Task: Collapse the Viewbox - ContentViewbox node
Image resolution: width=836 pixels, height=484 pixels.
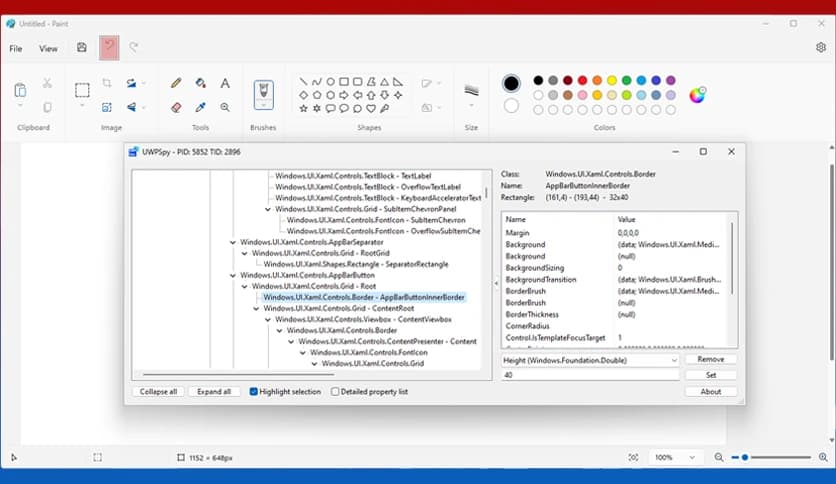Action: point(268,320)
